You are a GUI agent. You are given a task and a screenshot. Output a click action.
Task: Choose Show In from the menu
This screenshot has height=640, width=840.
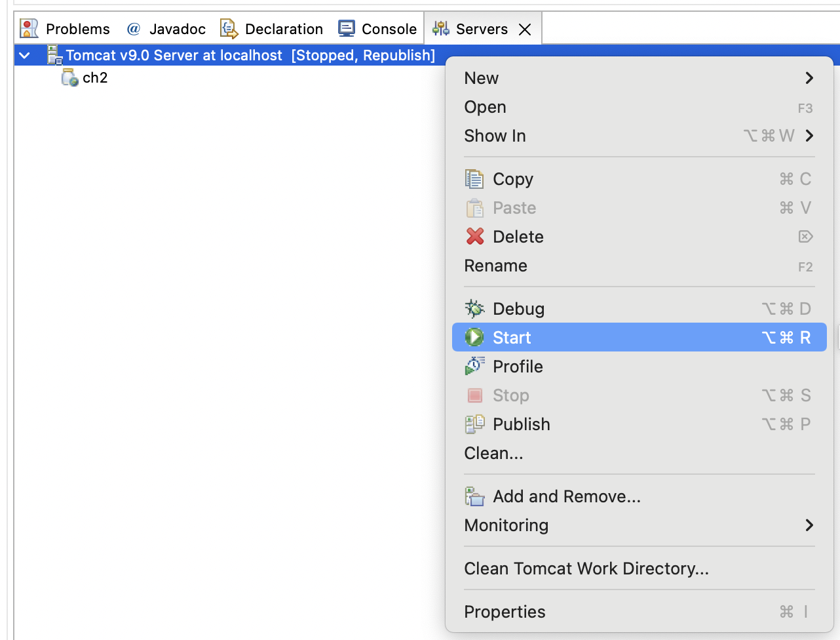click(639, 136)
